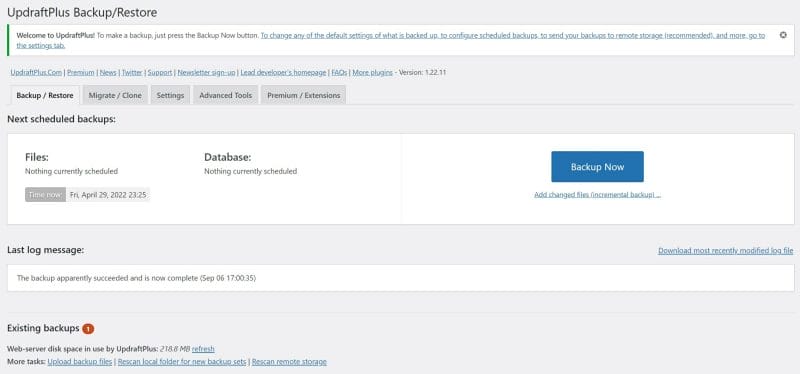Viewport: 800px width, 374px height.
Task: Open the Support link
Action: (x=160, y=72)
